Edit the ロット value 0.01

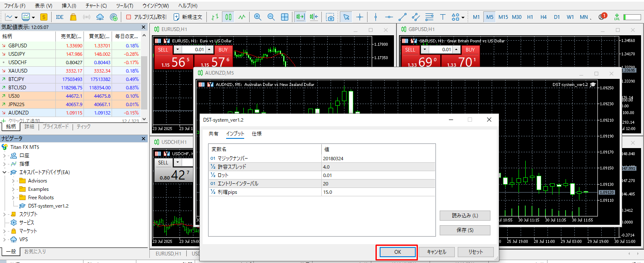(x=378, y=175)
